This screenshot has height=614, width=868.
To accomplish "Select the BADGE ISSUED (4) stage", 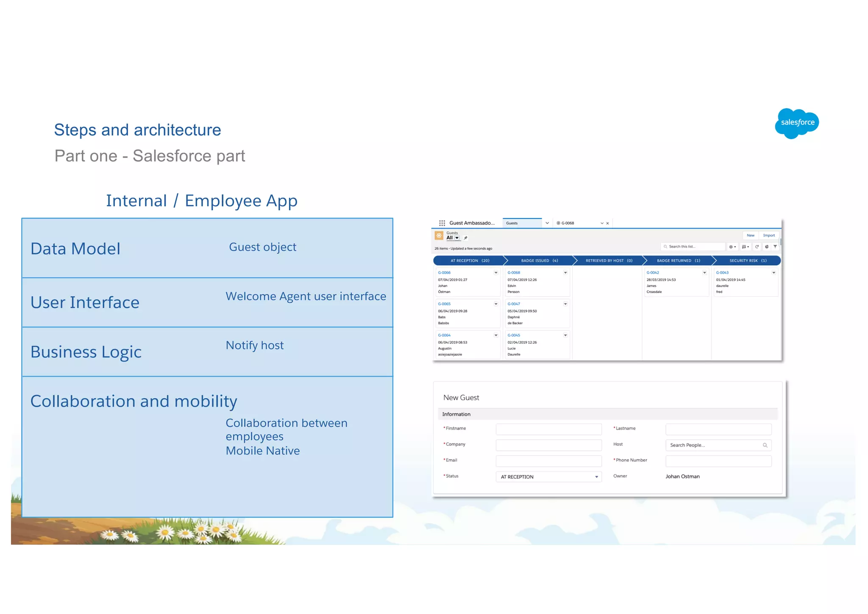I will pyautogui.click(x=540, y=261).
